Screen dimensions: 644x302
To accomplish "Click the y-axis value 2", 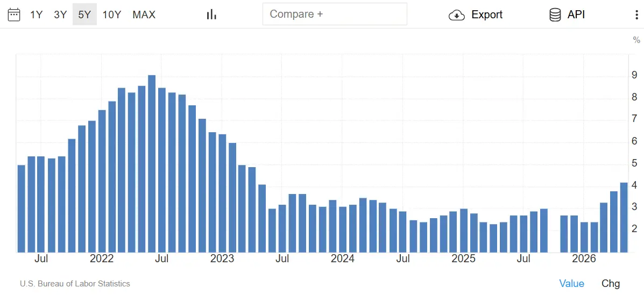I will tap(634, 228).
